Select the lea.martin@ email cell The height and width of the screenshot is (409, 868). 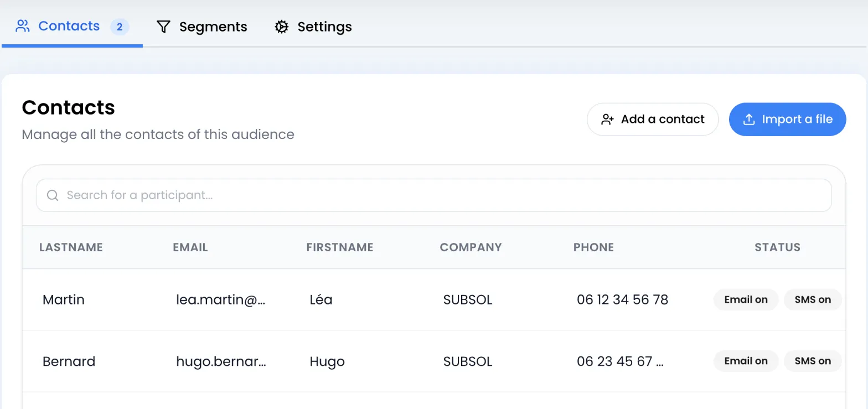coord(221,300)
